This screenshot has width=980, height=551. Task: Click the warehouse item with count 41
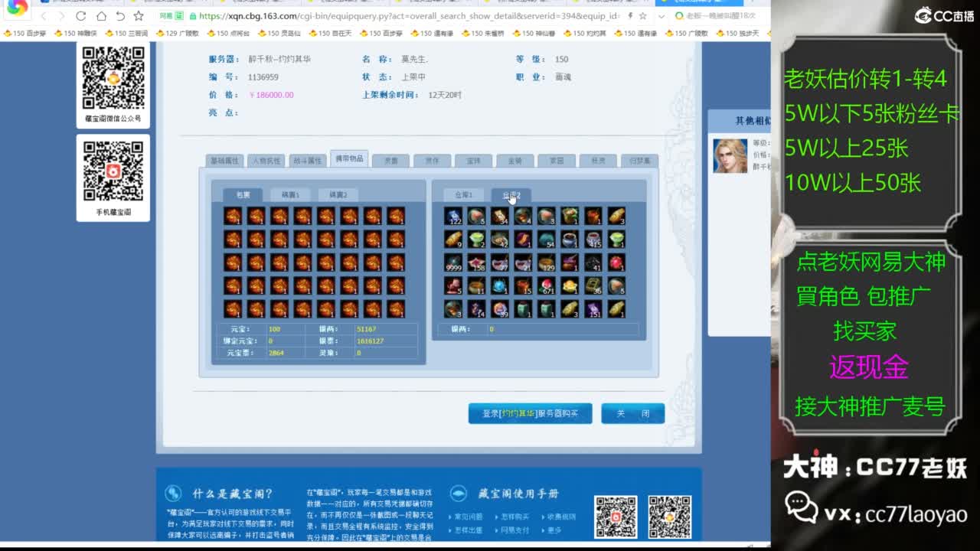(593, 262)
